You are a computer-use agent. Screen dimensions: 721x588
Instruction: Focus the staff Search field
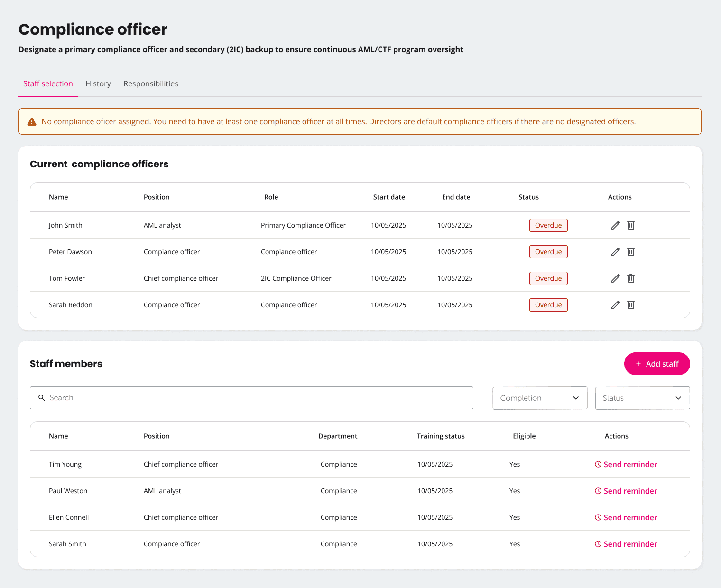pyautogui.click(x=251, y=398)
